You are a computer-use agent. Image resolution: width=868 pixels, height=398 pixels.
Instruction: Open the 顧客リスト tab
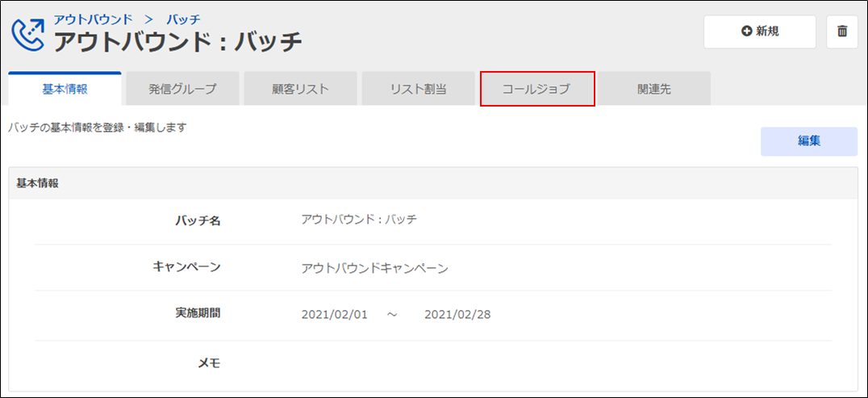(300, 89)
